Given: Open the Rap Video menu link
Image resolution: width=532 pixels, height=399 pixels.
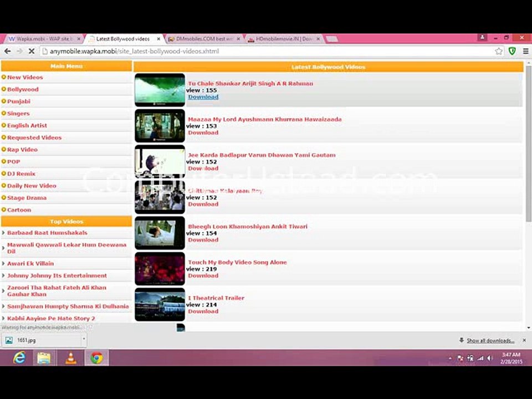Looking at the screenshot, I should [22, 150].
